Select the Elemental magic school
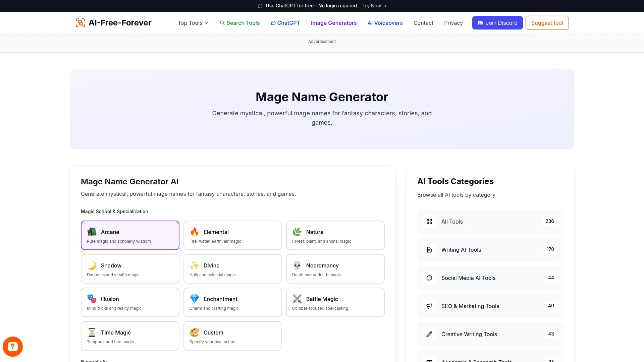The width and height of the screenshot is (644, 362). [232, 235]
